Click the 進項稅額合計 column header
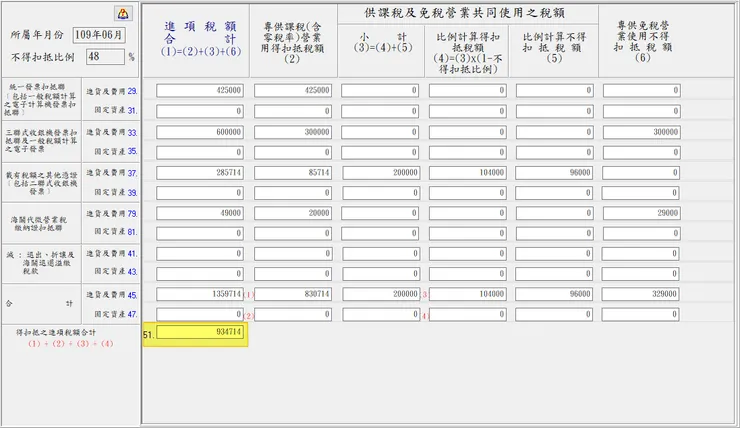Image resolution: width=740 pixels, height=428 pixels. click(201, 39)
